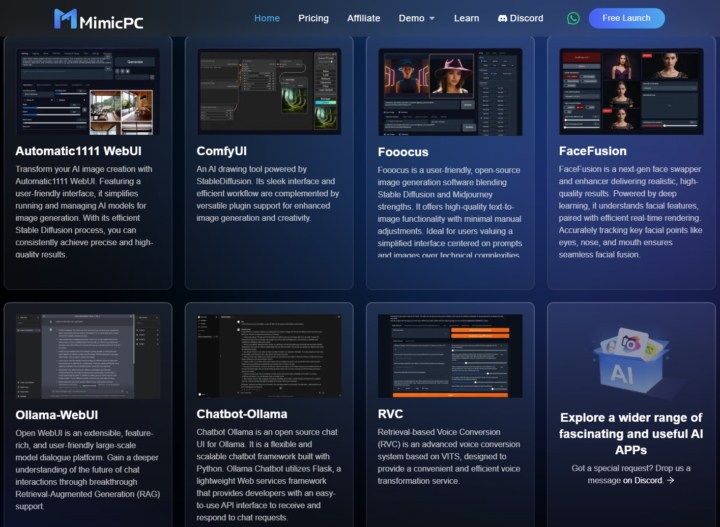Click the Chatbot-Ollama card title

point(242,414)
